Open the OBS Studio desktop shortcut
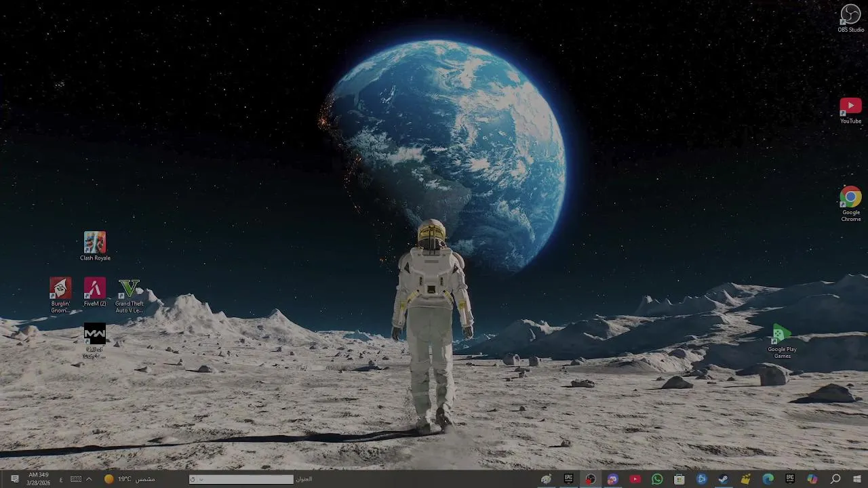This screenshot has height=488, width=868. 850,18
